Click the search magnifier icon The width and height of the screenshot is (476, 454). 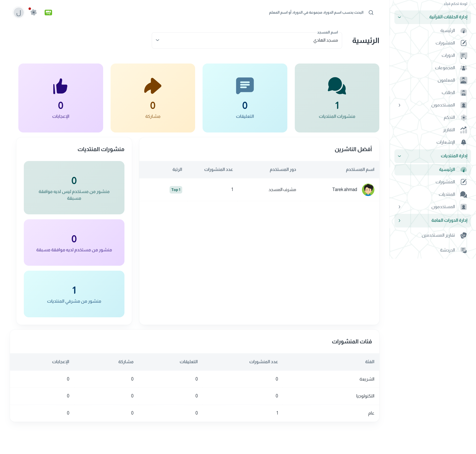pyautogui.click(x=371, y=13)
